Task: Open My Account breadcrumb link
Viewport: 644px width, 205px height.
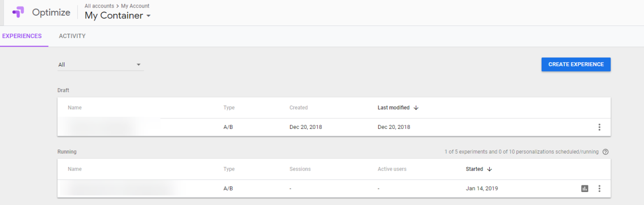Action: [135, 6]
